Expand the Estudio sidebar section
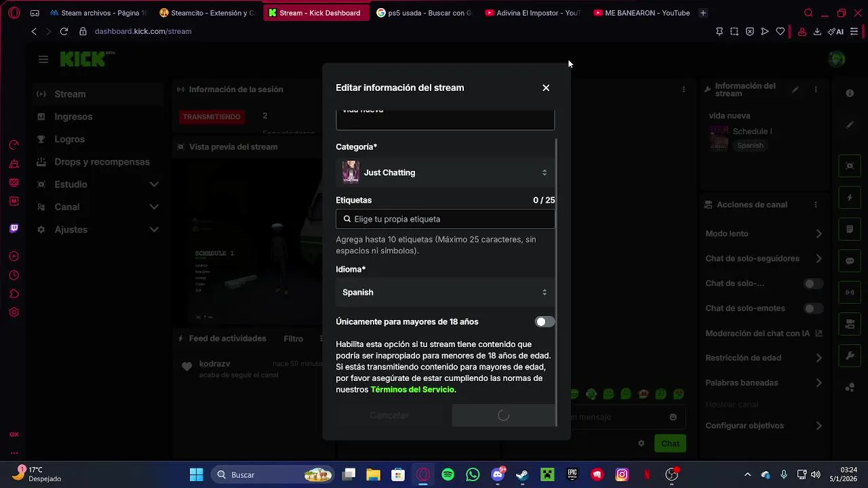Image resolution: width=868 pixels, height=488 pixels. point(98,184)
